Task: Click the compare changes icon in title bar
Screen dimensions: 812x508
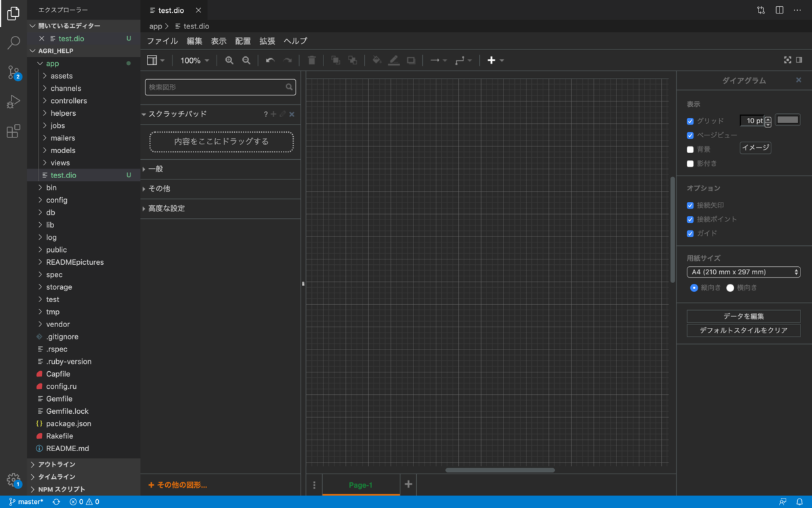Action: click(x=761, y=10)
